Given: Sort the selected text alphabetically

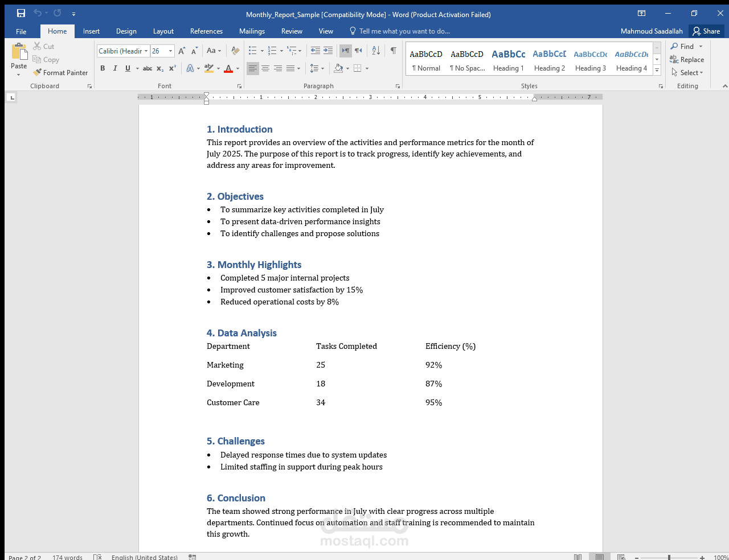Looking at the screenshot, I should pos(376,51).
